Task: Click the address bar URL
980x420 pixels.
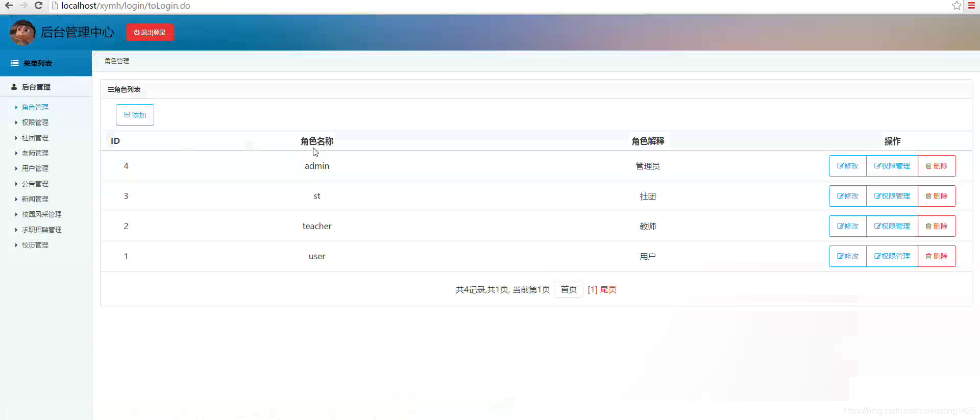Action: [126, 6]
